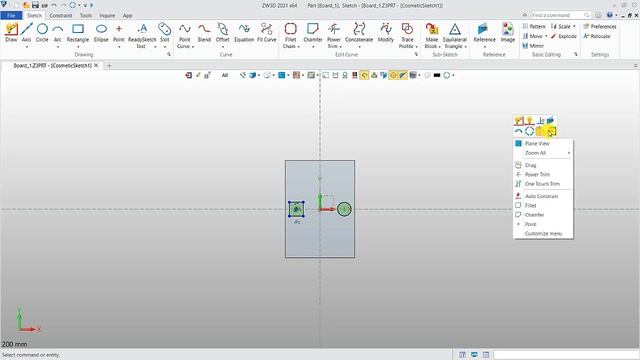Select the Draw tool in the ribbon
The height and width of the screenshot is (360, 640).
(11, 33)
